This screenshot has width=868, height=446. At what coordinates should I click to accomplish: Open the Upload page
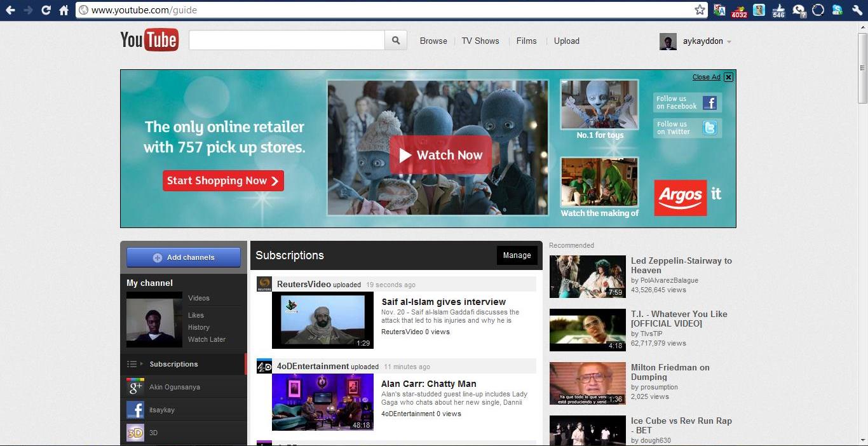point(567,41)
